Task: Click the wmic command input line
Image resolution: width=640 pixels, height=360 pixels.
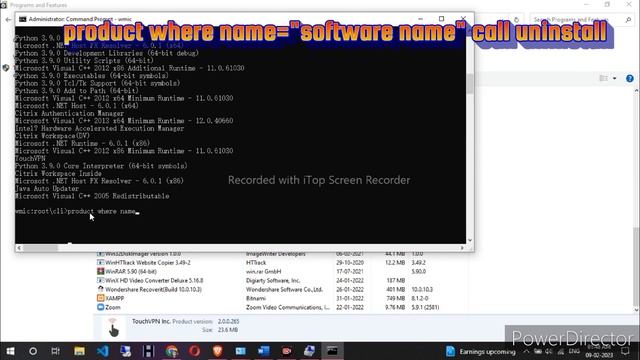Action: pyautogui.click(x=77, y=211)
